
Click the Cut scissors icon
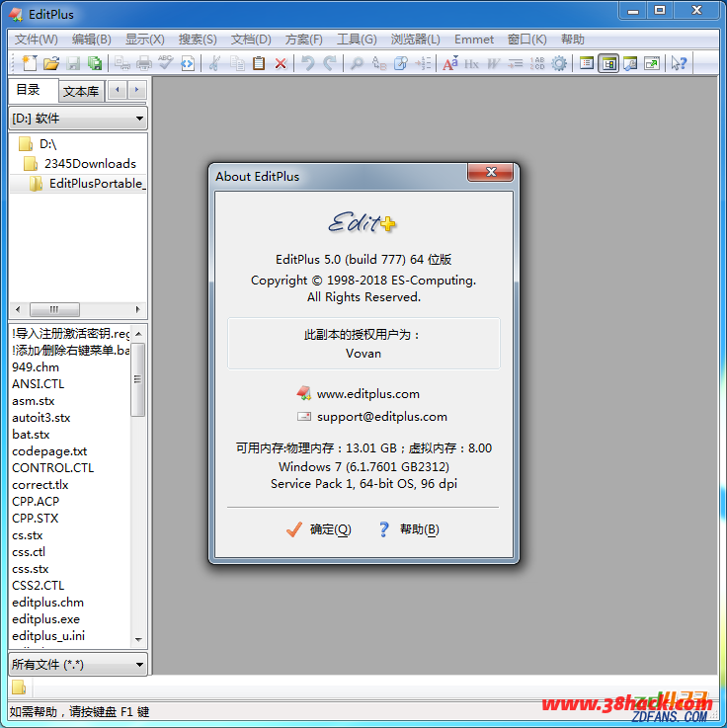click(214, 63)
